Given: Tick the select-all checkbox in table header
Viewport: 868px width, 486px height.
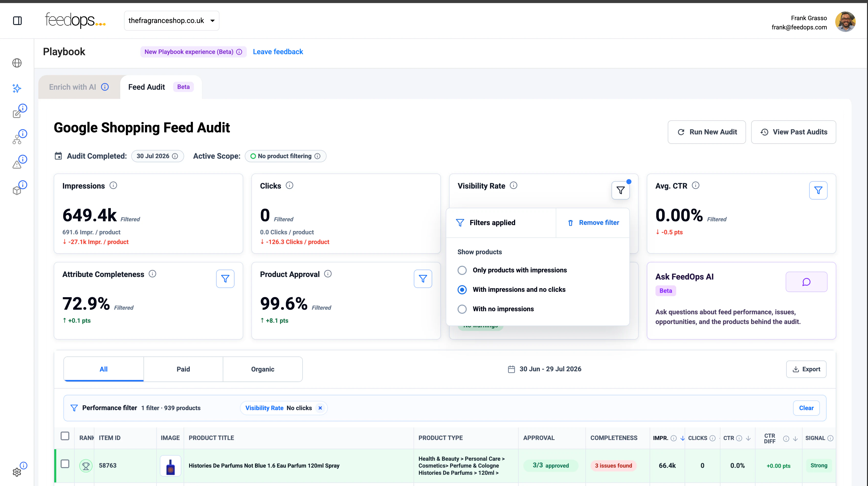Looking at the screenshot, I should coord(65,436).
